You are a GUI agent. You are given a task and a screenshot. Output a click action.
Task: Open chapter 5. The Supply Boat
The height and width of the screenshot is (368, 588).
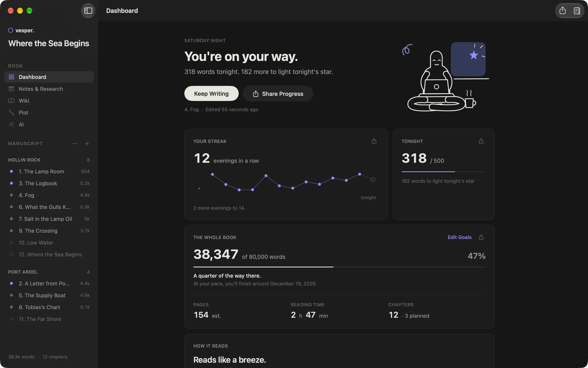[49, 295]
